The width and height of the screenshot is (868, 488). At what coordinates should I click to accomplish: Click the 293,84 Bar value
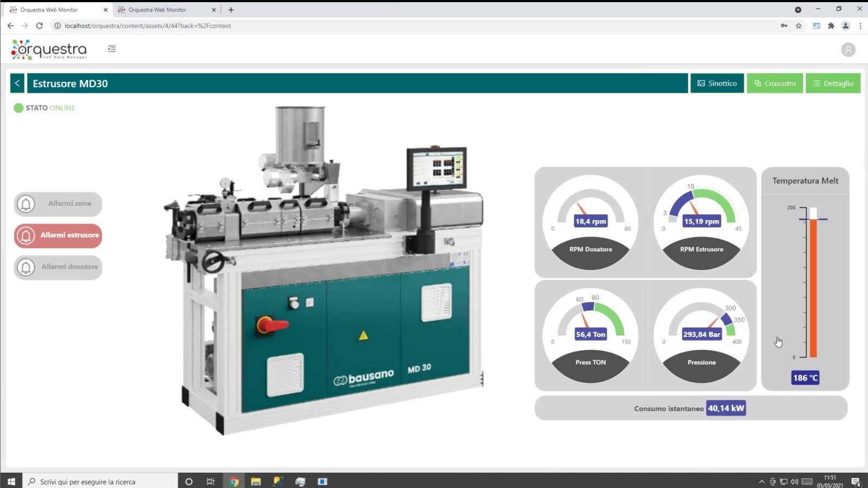tap(702, 334)
